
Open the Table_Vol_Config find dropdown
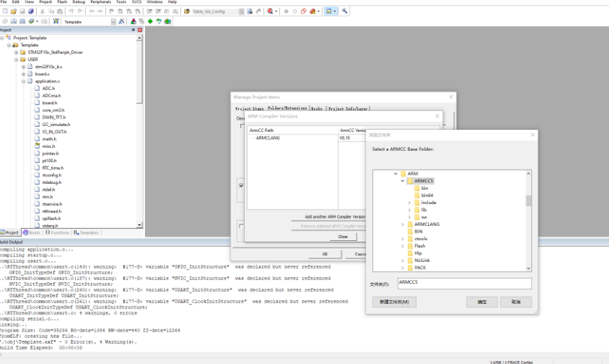pyautogui.click(x=242, y=12)
